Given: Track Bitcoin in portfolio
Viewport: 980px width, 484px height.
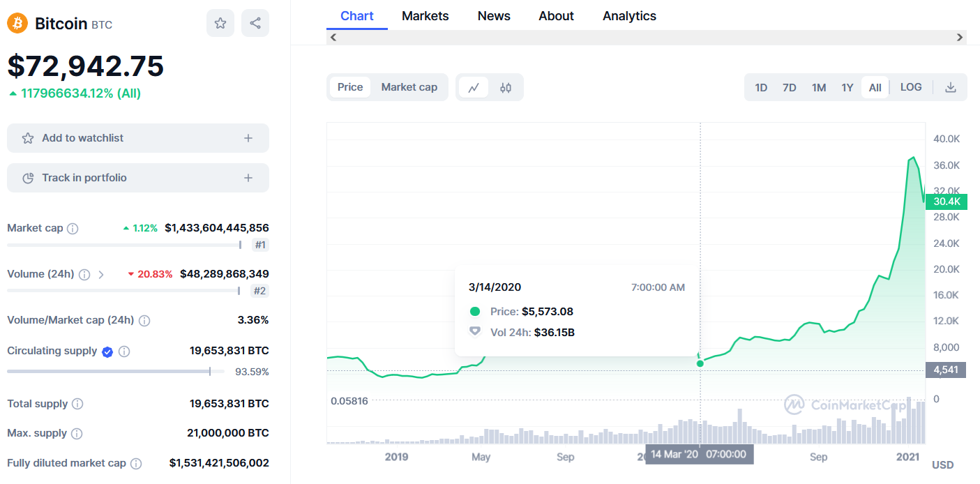Looking at the screenshot, I should tap(138, 178).
